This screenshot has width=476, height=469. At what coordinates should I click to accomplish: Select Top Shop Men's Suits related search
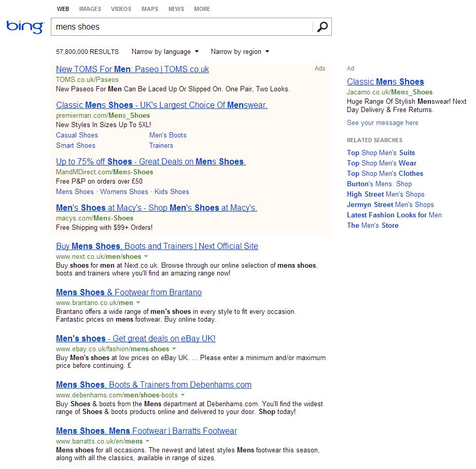381,153
